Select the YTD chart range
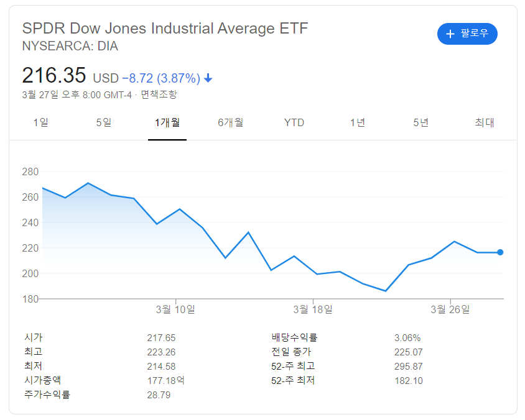Image resolution: width=525 pixels, height=420 pixels. pos(294,122)
